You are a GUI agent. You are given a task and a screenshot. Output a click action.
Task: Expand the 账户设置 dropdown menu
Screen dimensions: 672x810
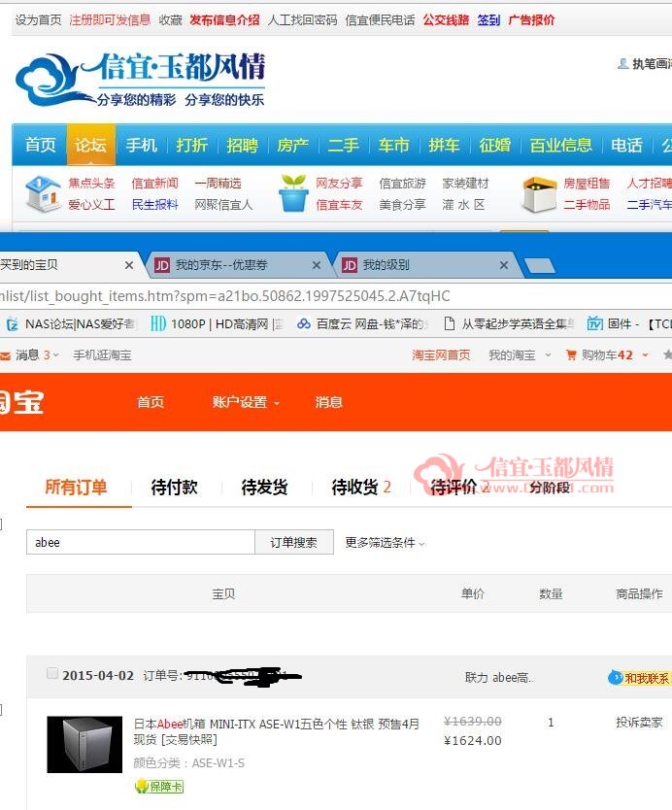click(246, 402)
